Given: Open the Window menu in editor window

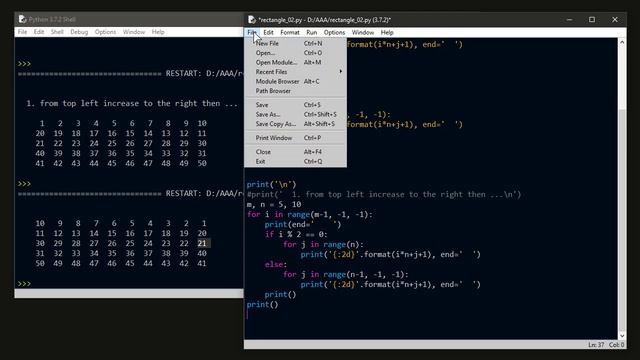Looking at the screenshot, I should point(362,32).
